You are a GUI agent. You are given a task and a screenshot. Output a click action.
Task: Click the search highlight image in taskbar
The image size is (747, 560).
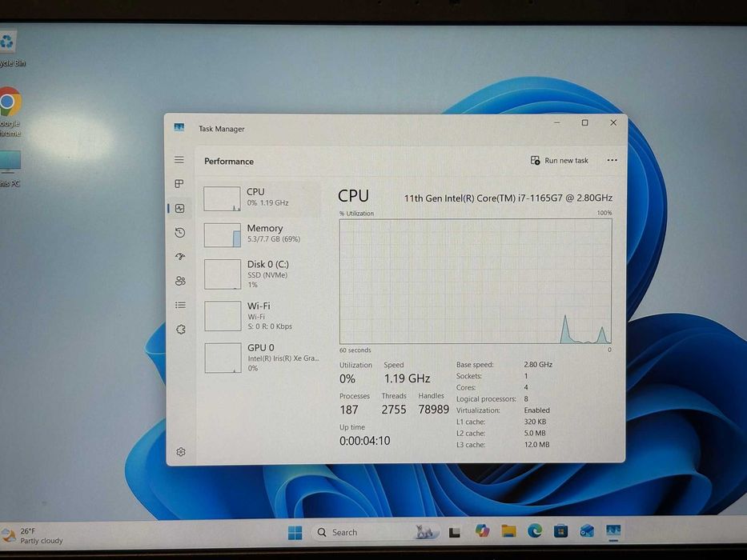click(425, 532)
